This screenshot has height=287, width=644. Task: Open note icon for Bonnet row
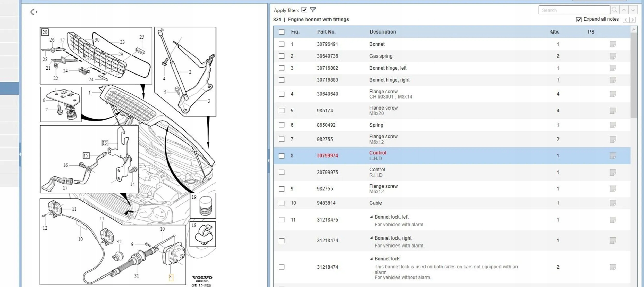[x=613, y=44]
